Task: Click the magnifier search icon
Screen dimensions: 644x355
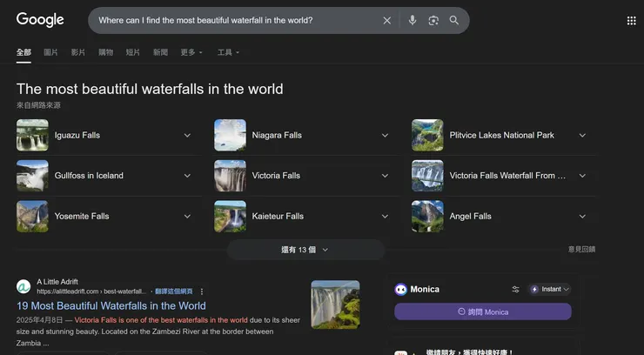Action: click(453, 20)
